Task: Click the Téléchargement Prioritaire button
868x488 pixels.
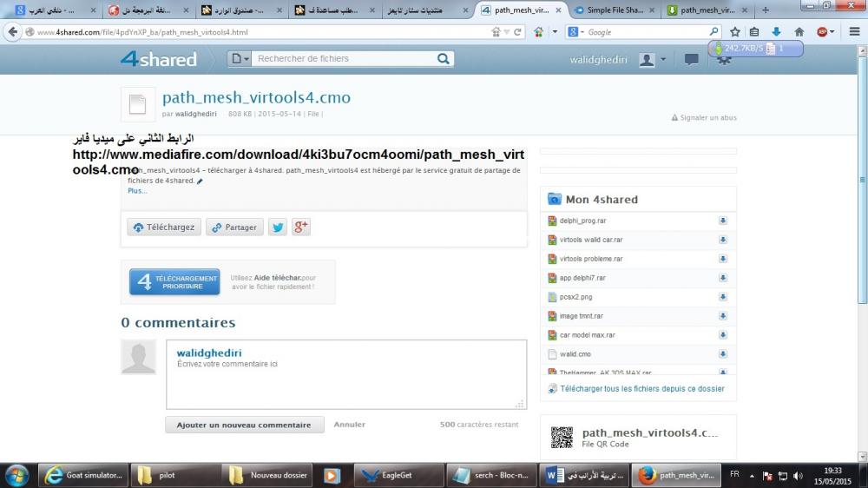Action: pos(174,282)
